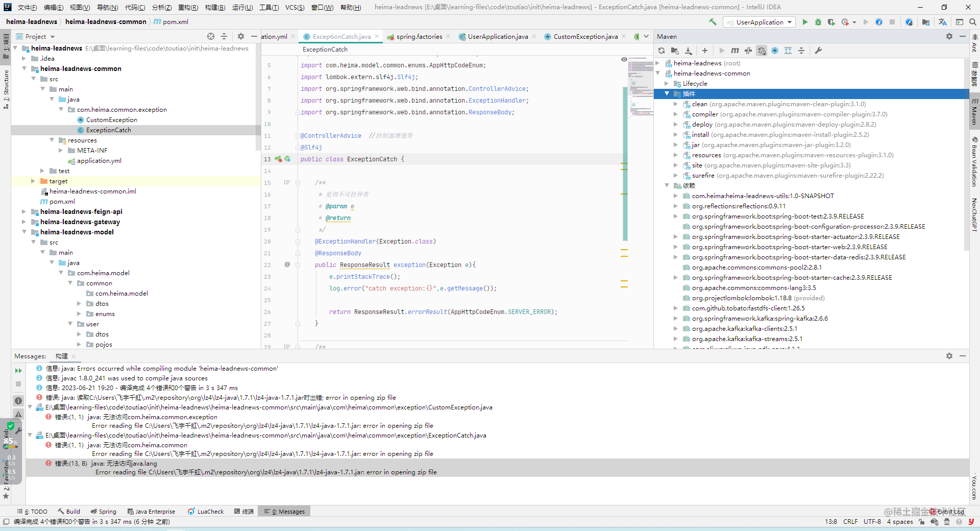Click Download Sources icon in Maven toolbar
Image resolution: width=980 pixels, height=531 pixels.
tap(689, 51)
